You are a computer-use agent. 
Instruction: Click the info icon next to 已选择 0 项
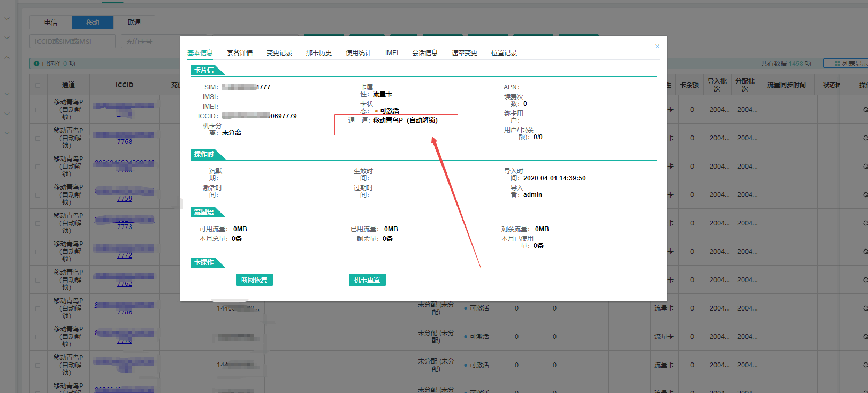point(36,63)
